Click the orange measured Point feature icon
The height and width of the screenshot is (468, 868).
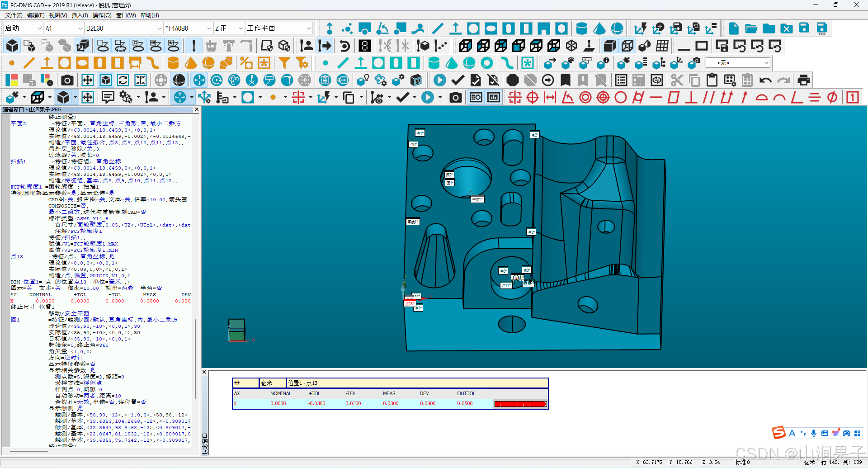tap(12, 63)
